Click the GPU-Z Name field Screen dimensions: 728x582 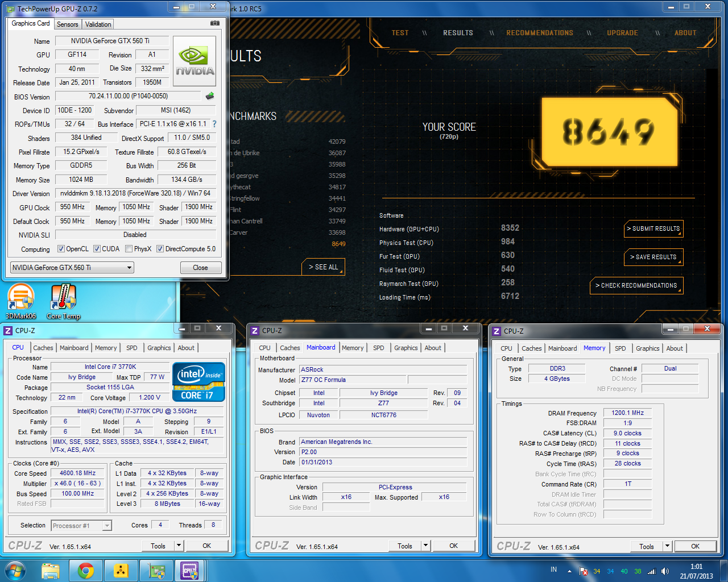(111, 41)
